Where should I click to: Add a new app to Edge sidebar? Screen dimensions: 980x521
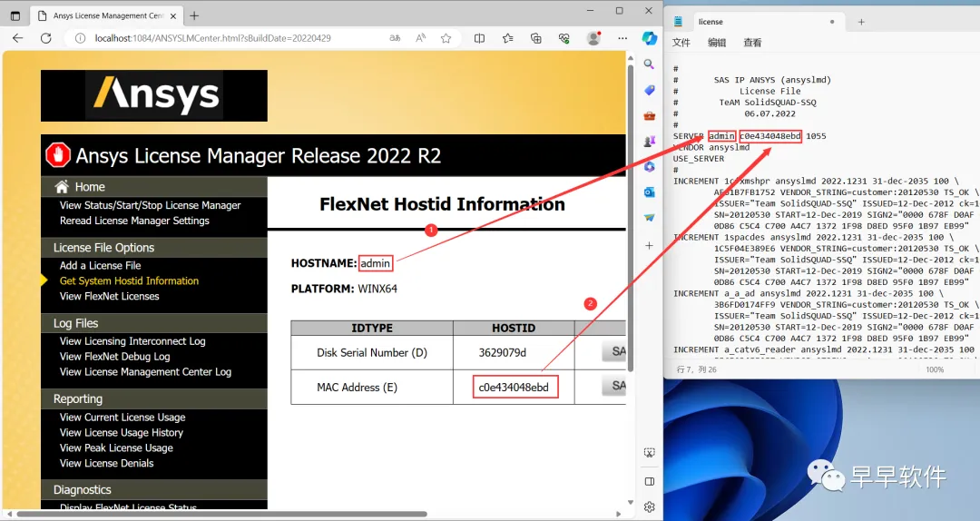(x=650, y=245)
